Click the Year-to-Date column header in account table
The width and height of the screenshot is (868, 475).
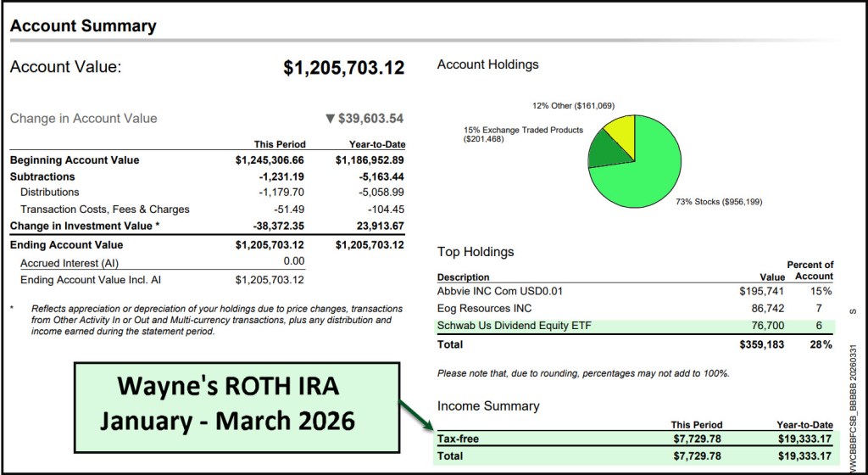click(x=376, y=144)
